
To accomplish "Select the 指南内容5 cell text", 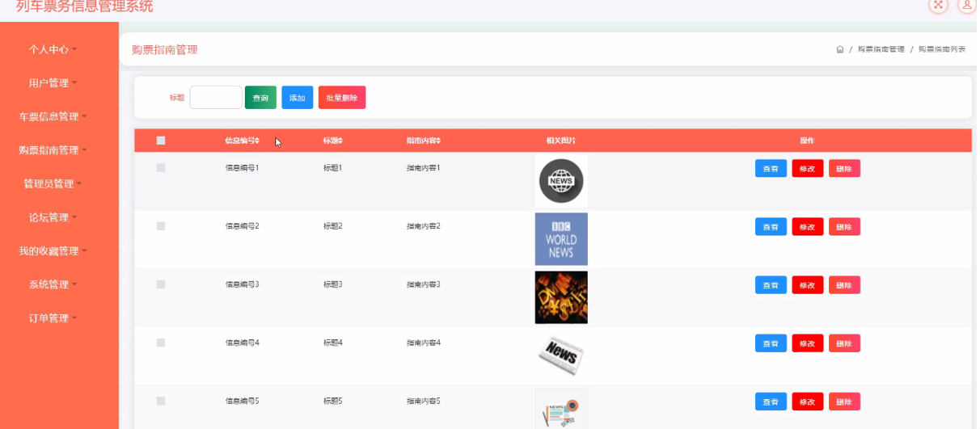I will tap(424, 401).
